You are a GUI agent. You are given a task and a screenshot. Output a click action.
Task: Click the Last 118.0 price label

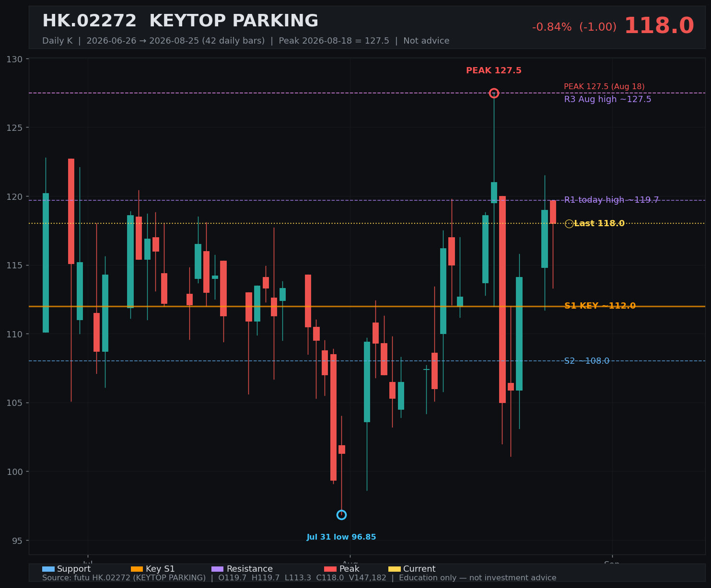pyautogui.click(x=599, y=223)
